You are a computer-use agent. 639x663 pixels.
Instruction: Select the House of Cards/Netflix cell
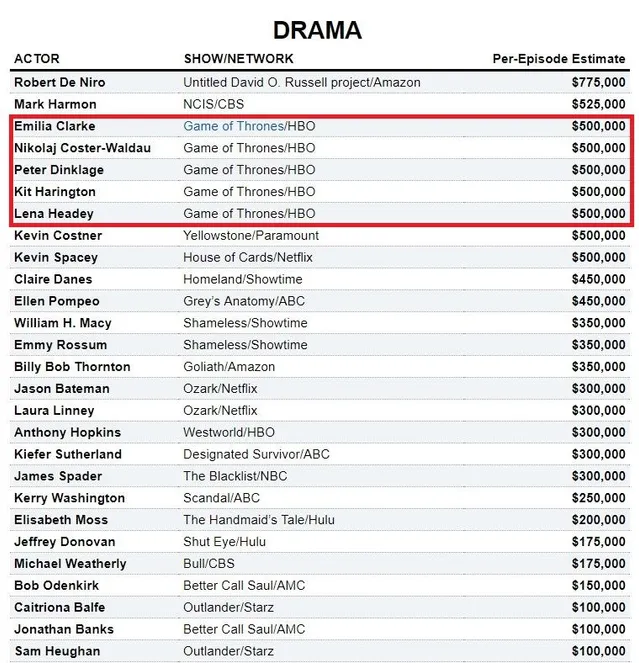click(x=247, y=257)
